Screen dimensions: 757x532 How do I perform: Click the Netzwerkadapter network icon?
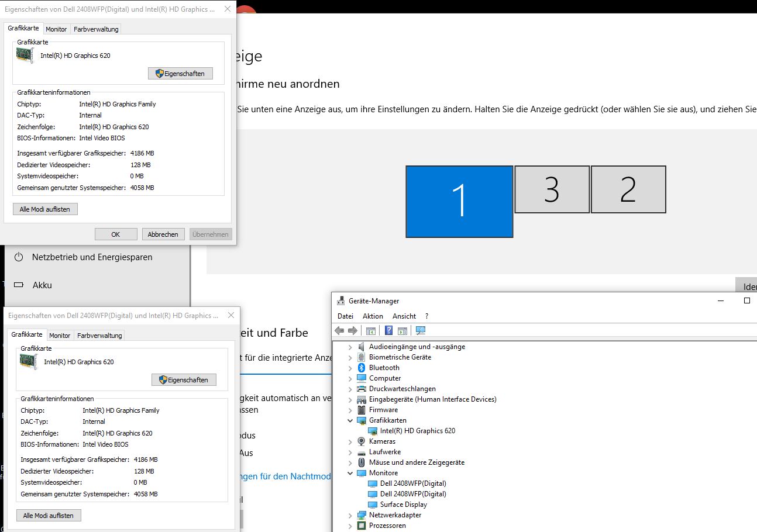point(362,515)
